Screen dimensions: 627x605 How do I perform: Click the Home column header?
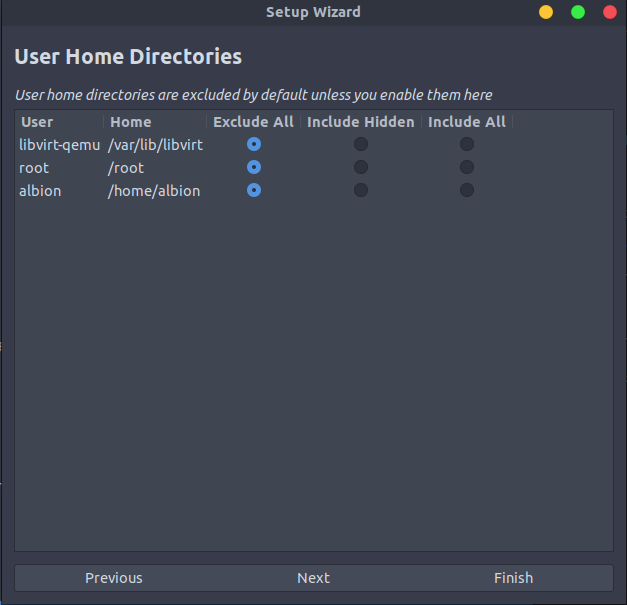155,122
